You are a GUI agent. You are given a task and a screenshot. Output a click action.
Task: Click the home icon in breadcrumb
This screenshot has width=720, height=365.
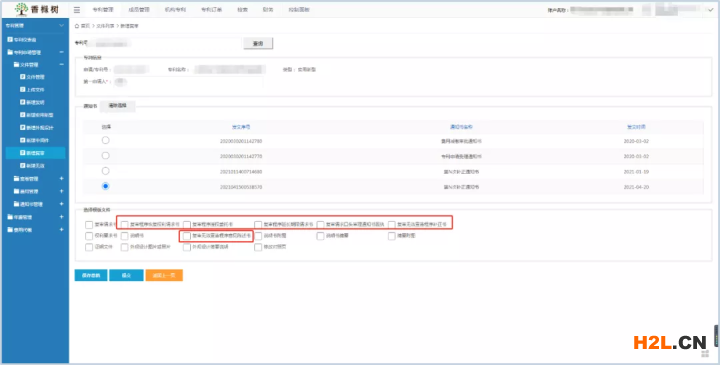point(77,26)
